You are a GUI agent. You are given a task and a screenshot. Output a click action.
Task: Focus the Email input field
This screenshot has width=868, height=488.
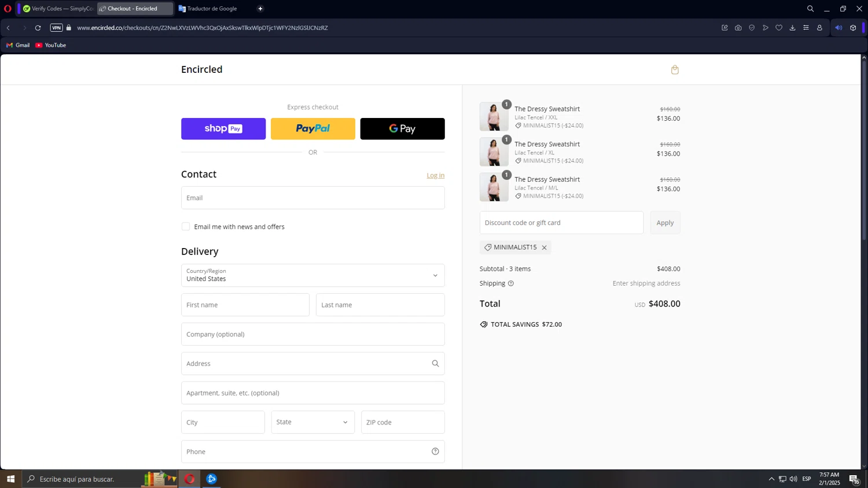tap(313, 198)
